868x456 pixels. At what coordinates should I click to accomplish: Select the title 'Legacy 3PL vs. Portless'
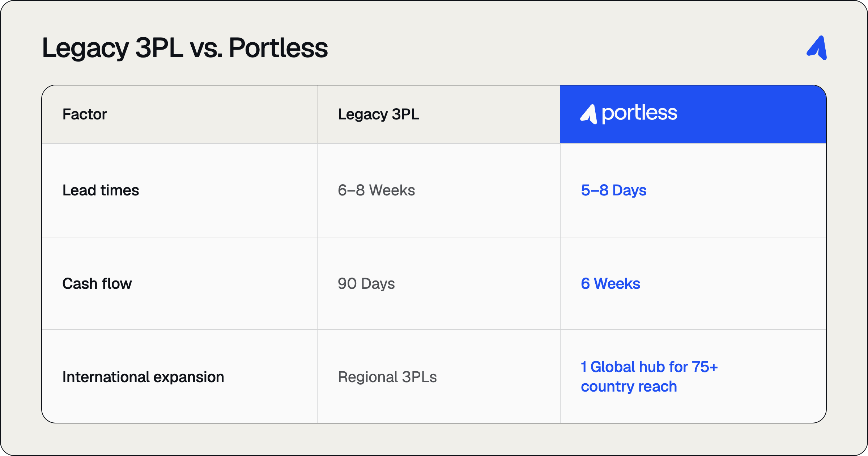pos(185,48)
